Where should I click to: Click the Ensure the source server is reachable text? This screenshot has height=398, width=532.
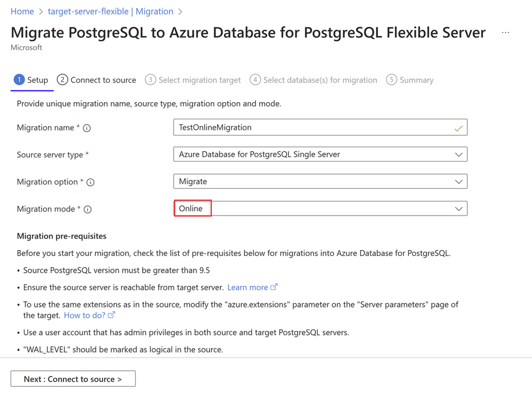coord(124,287)
